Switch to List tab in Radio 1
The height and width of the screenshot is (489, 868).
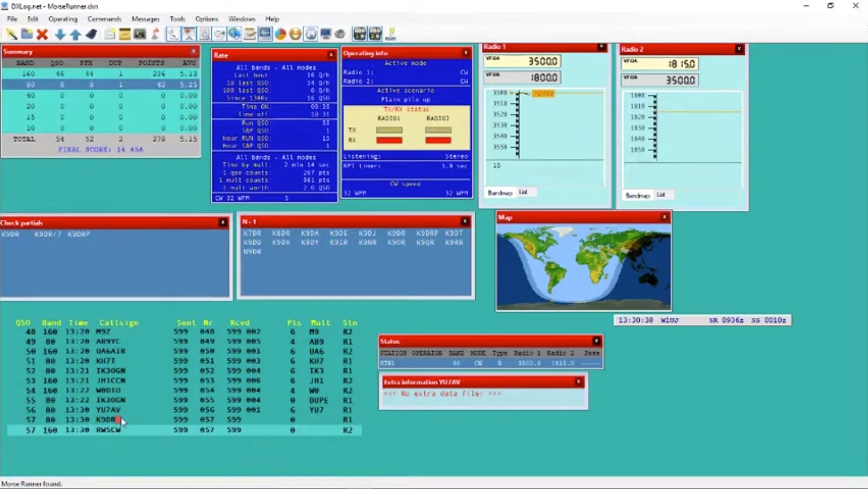coord(523,192)
